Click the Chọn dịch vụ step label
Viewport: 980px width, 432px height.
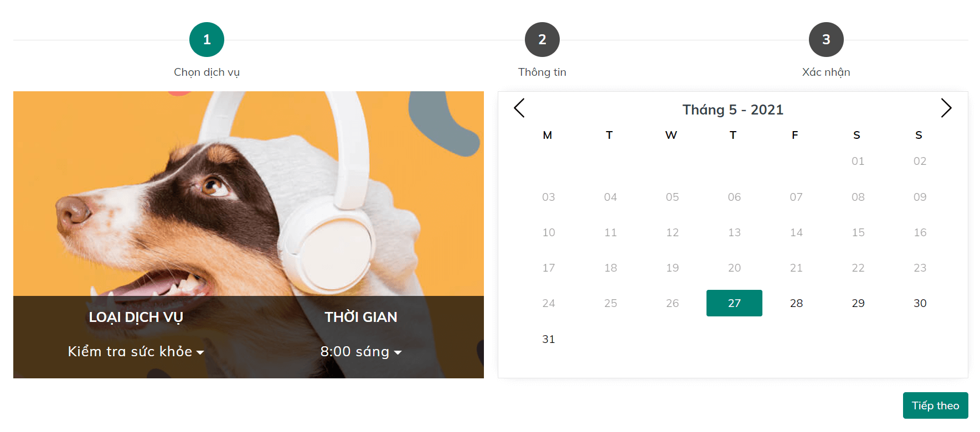207,72
